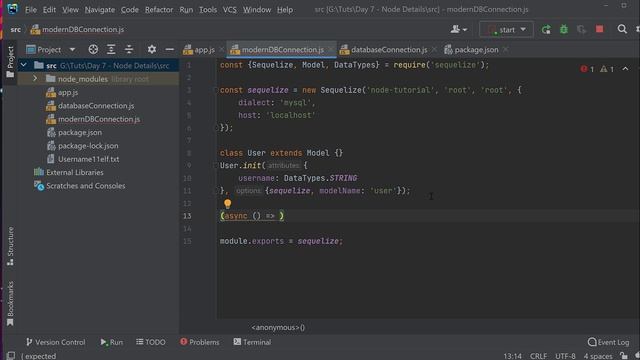The width and height of the screenshot is (640, 360).
Task: Click the Locate/Select Opened File target icon
Action: [x=93, y=49]
